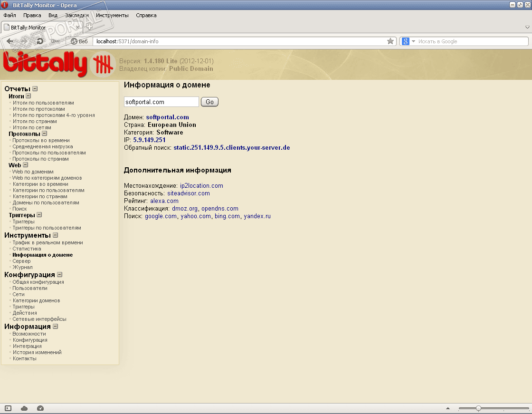
Task: Click the Google search field
Action: coord(472,41)
